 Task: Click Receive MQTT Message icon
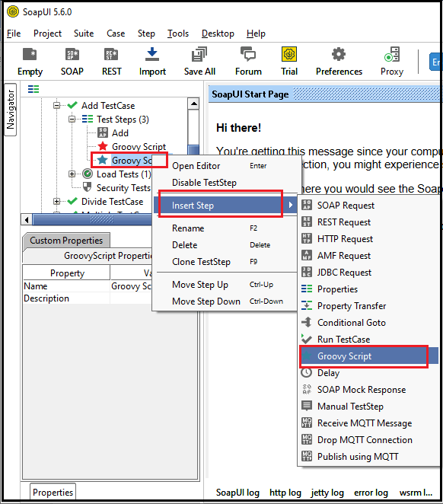[307, 423]
